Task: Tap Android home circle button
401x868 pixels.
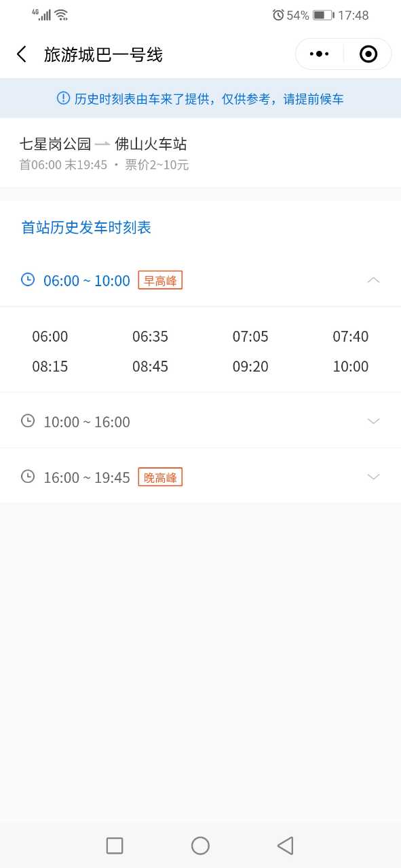Action: click(200, 846)
